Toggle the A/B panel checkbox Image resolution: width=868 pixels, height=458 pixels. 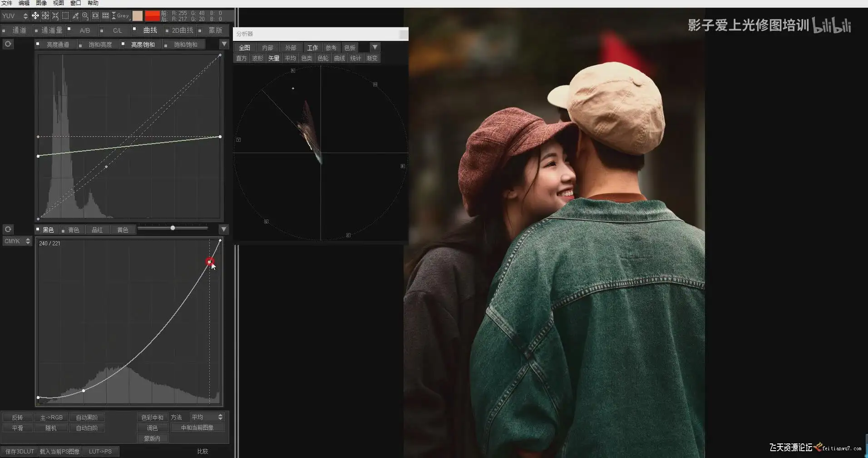pyautogui.click(x=69, y=29)
